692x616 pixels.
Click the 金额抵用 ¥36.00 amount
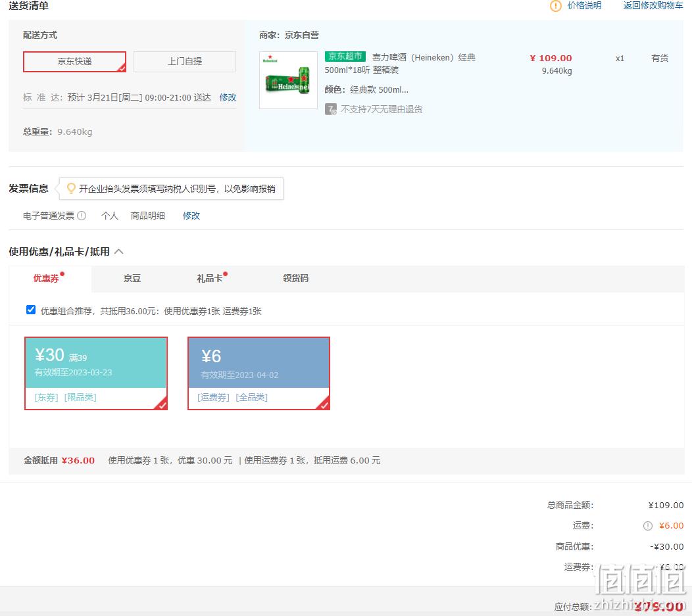78,460
